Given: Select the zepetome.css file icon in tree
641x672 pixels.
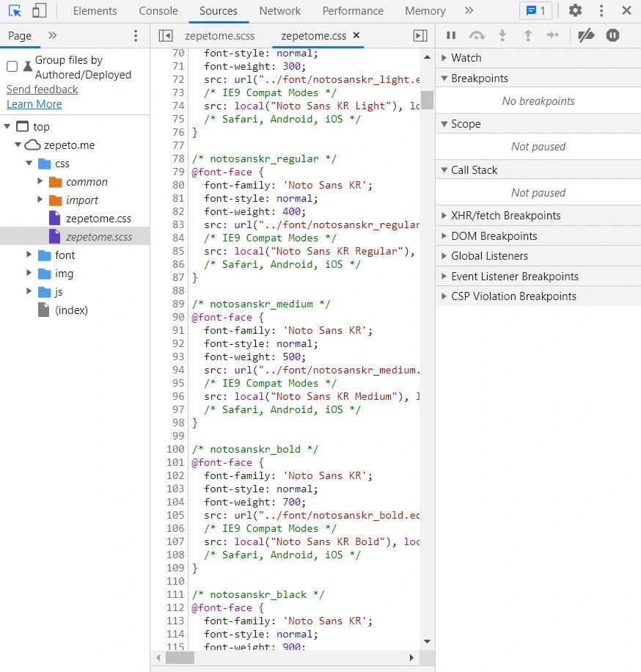Looking at the screenshot, I should (54, 218).
